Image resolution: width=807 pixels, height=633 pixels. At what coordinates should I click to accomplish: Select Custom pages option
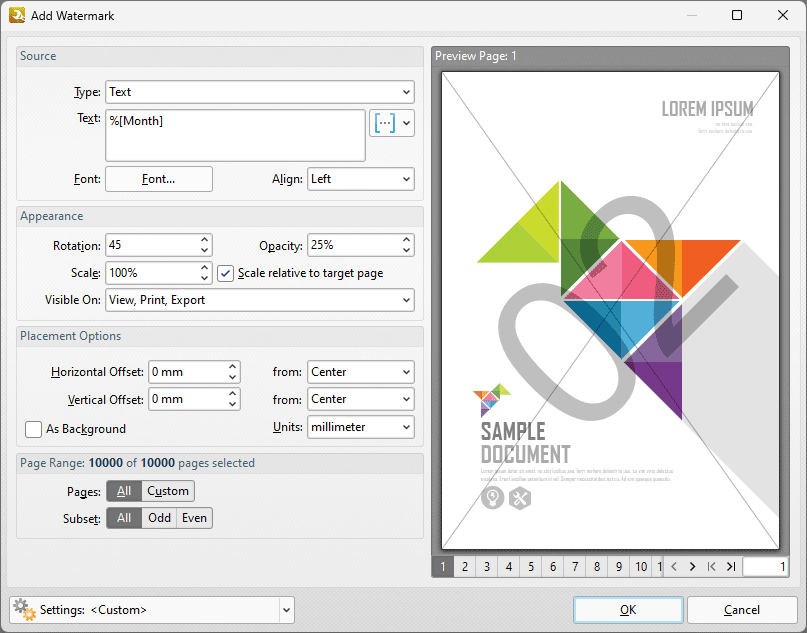point(168,491)
